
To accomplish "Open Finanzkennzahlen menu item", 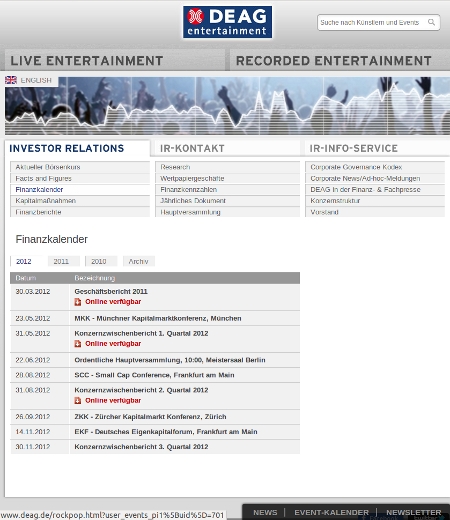I will [x=227, y=190].
